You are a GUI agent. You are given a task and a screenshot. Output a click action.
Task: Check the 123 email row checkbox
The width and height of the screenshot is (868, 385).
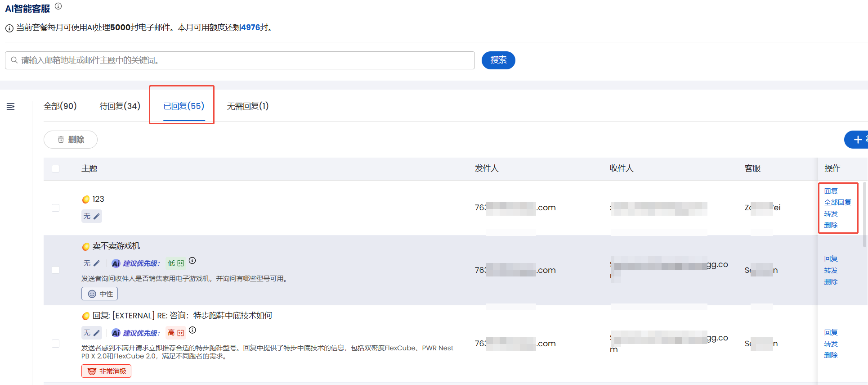point(56,208)
